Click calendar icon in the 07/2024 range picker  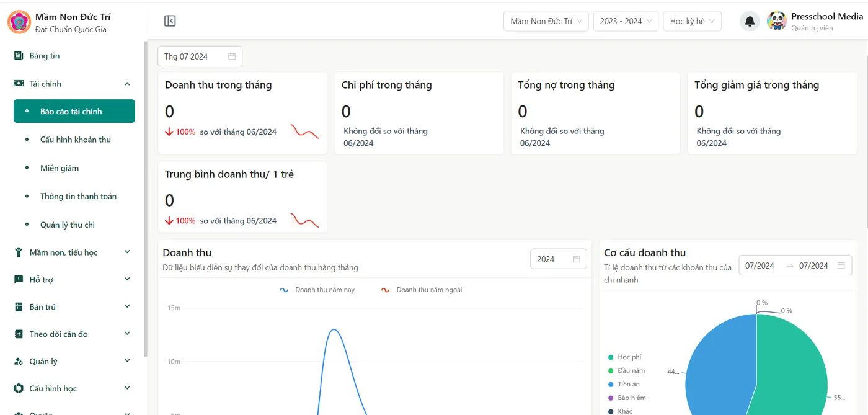[841, 266]
